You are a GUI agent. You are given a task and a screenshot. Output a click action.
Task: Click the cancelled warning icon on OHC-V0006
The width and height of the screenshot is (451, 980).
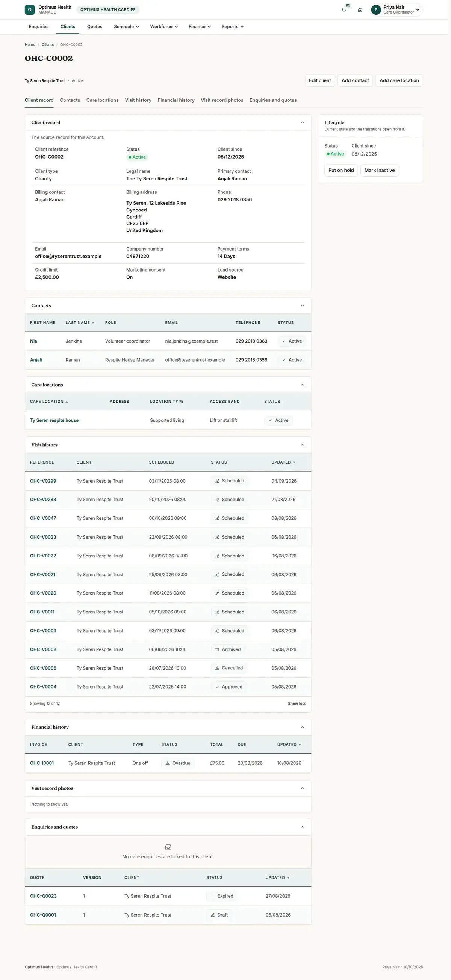217,668
